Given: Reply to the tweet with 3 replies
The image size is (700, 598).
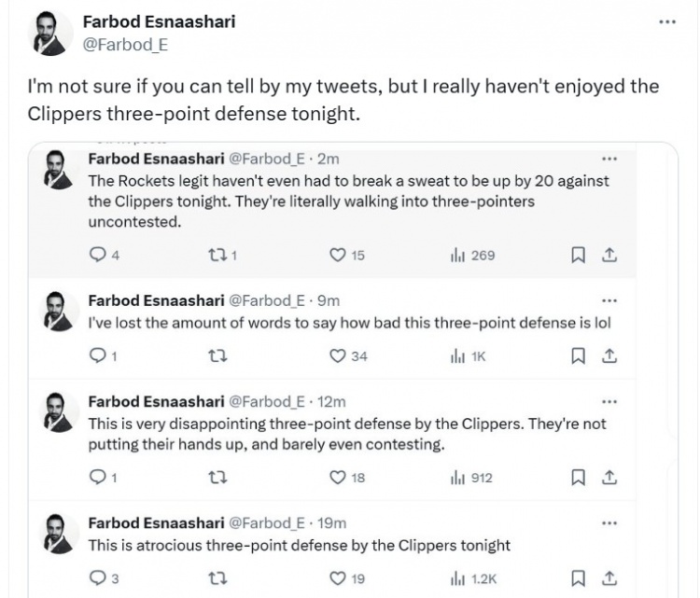Looking at the screenshot, I should 96,578.
